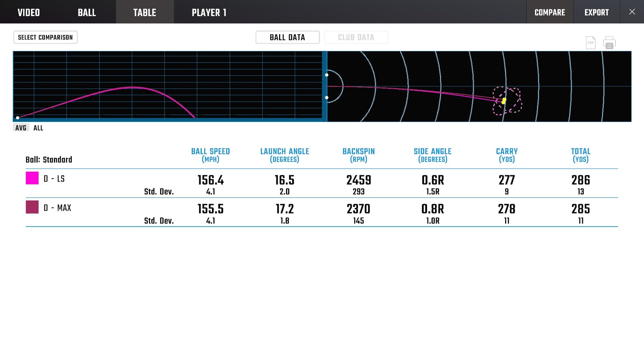Click the SELECT COMPARISON button

[x=45, y=37]
